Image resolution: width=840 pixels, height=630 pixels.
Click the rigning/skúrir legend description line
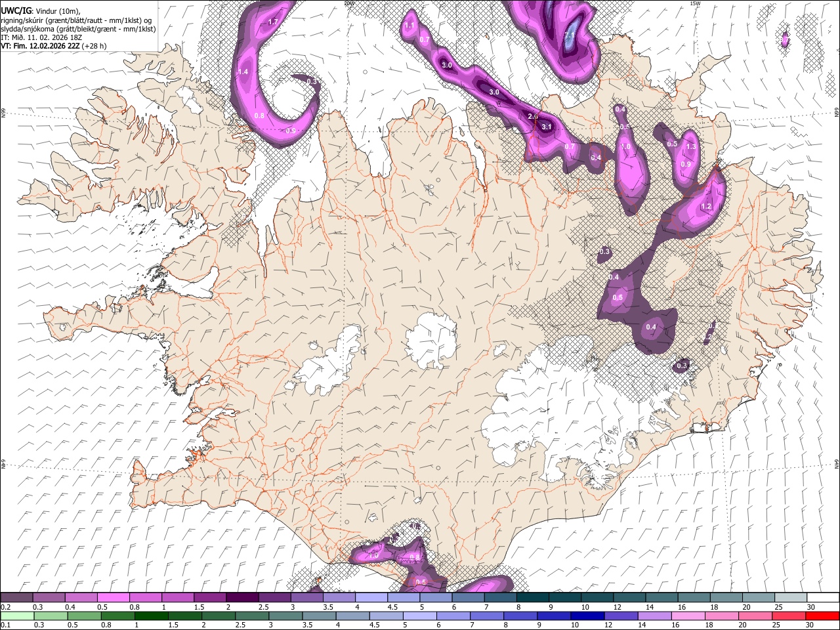[x=76, y=20]
